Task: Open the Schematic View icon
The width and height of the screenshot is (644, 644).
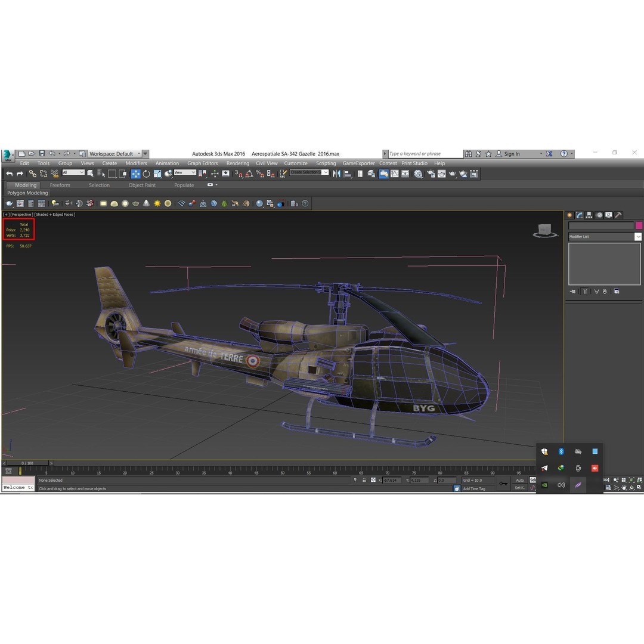Action: [405, 174]
